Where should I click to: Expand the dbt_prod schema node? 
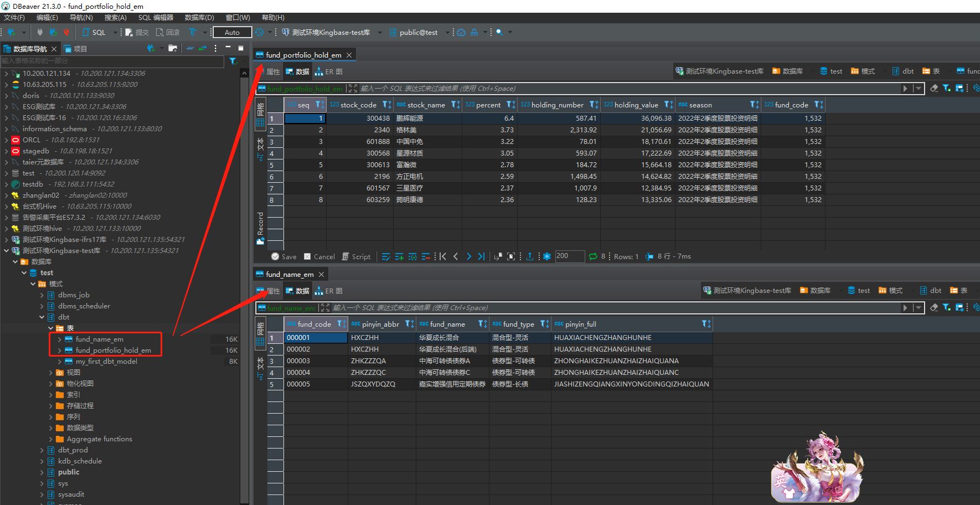(42, 450)
